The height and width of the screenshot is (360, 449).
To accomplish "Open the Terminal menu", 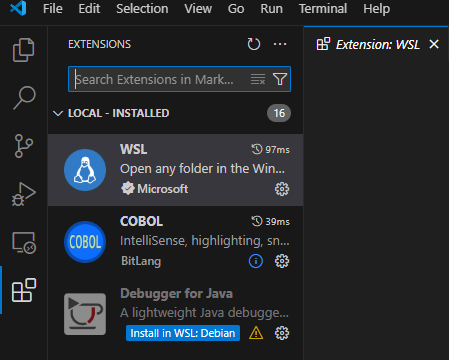I will tap(323, 9).
